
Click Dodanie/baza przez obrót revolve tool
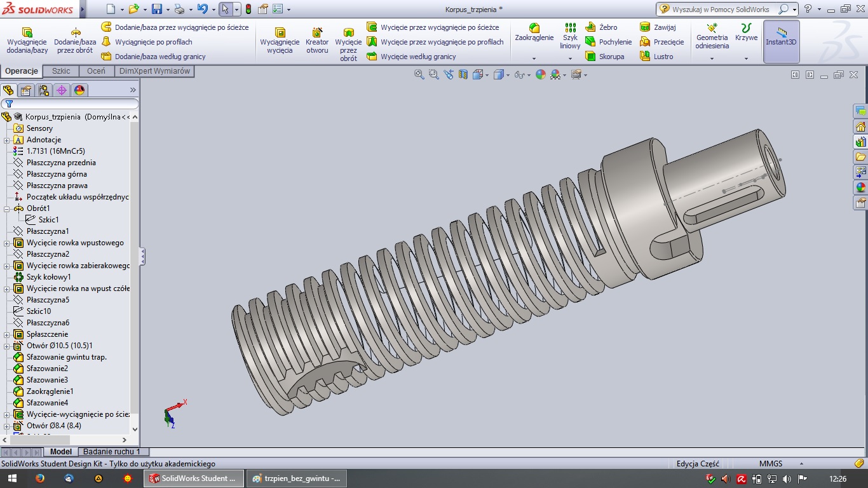pyautogui.click(x=75, y=40)
